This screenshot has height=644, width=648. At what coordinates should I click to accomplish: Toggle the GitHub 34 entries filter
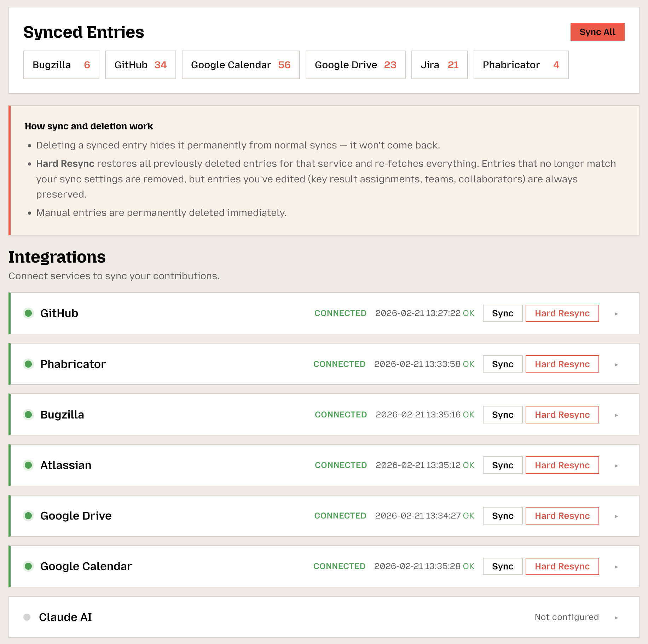coord(140,65)
